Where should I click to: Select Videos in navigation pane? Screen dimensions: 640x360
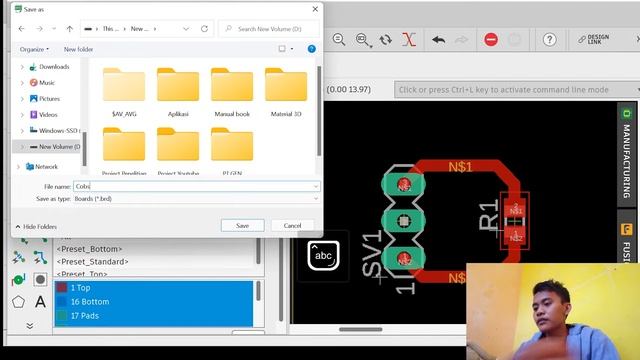tap(48, 115)
